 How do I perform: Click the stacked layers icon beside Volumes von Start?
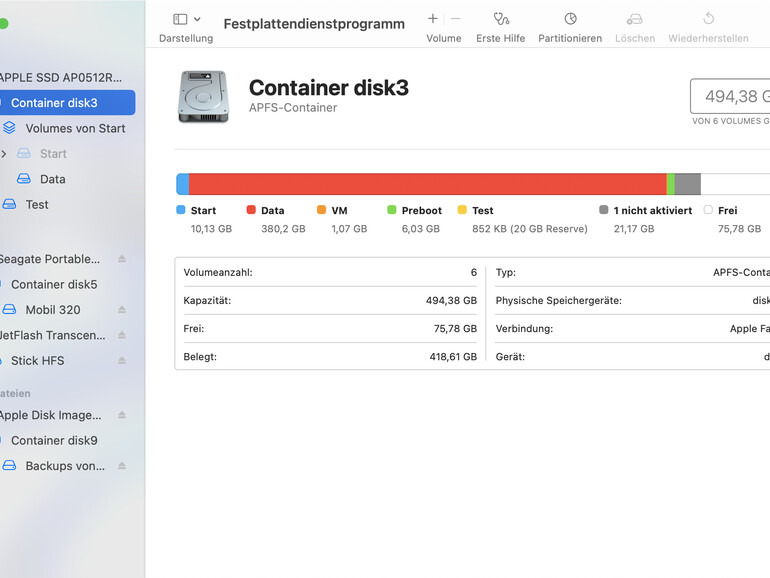pos(9,128)
